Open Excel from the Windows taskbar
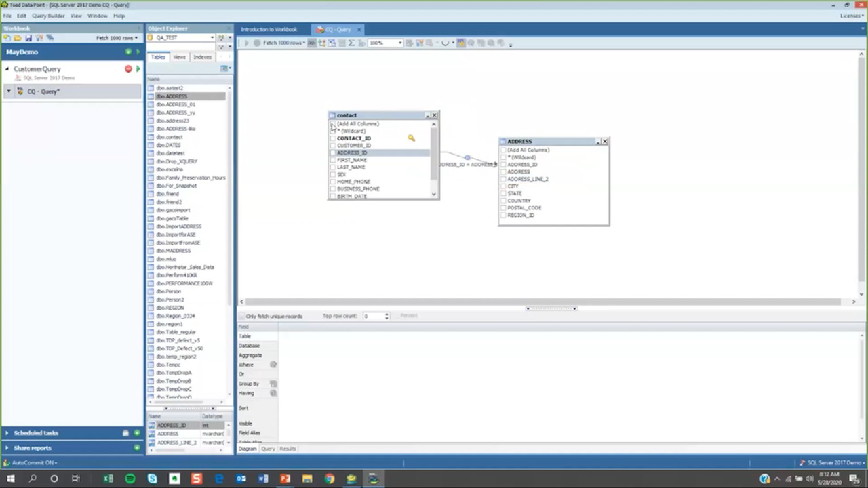868x488 pixels. point(108,479)
